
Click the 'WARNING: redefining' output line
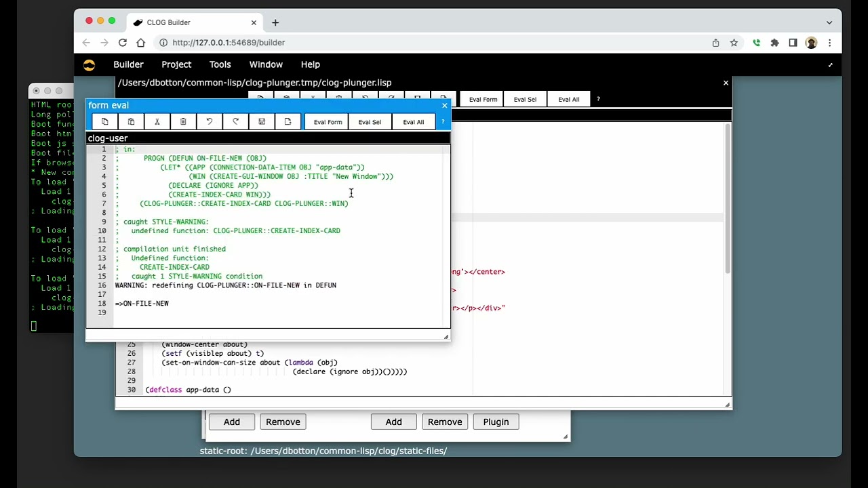[226, 285]
